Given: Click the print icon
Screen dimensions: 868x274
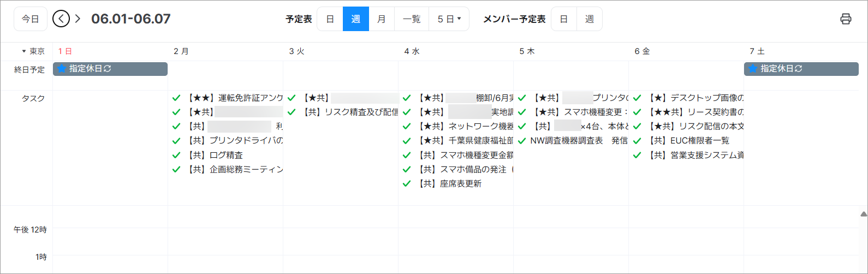Looking at the screenshot, I should [845, 19].
